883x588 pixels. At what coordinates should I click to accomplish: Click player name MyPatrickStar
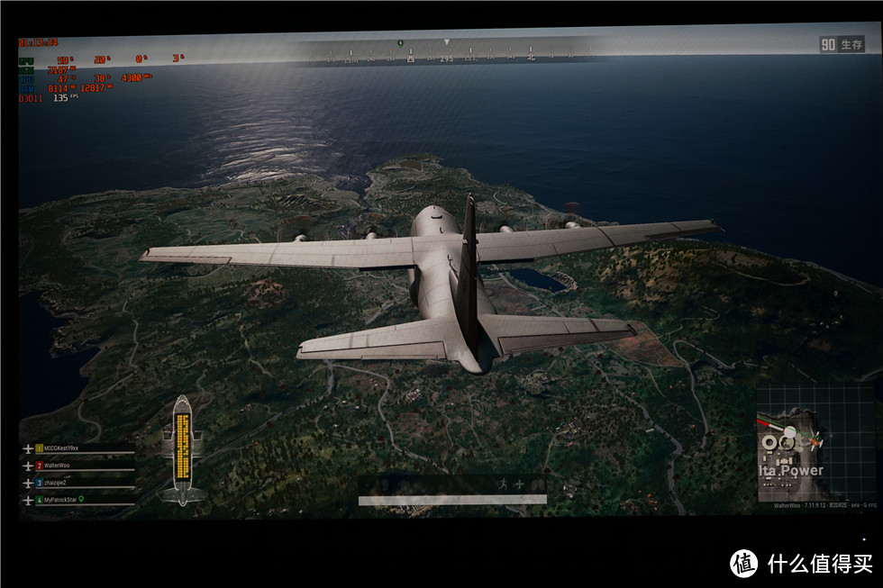click(61, 500)
